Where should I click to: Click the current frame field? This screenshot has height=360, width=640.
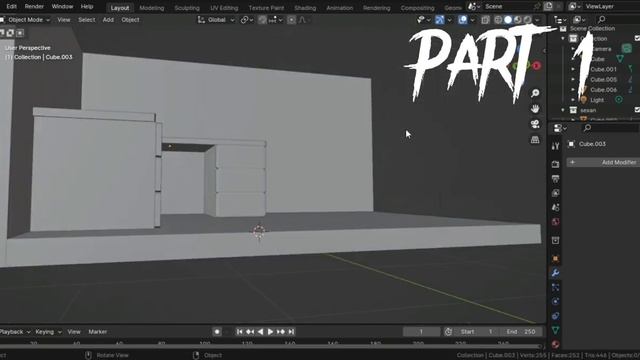(421, 332)
